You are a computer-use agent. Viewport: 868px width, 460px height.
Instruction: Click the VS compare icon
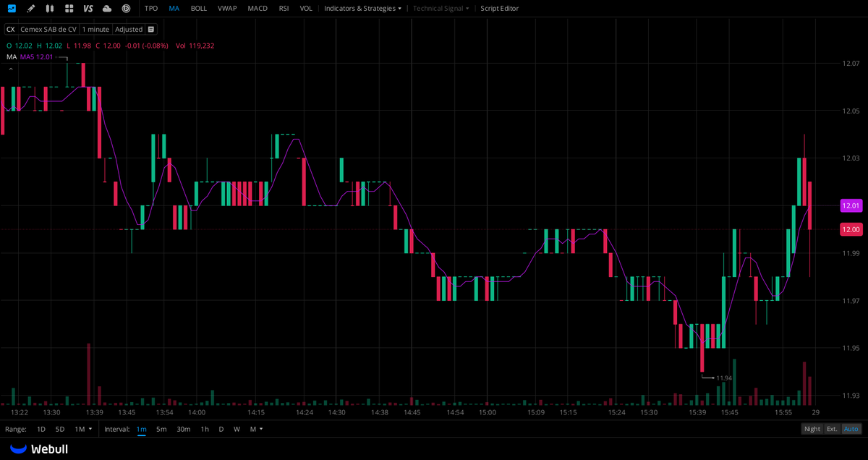coord(88,9)
